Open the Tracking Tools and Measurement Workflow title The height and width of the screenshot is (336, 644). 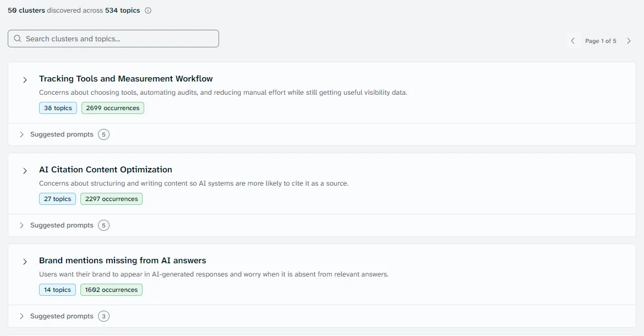click(x=125, y=78)
